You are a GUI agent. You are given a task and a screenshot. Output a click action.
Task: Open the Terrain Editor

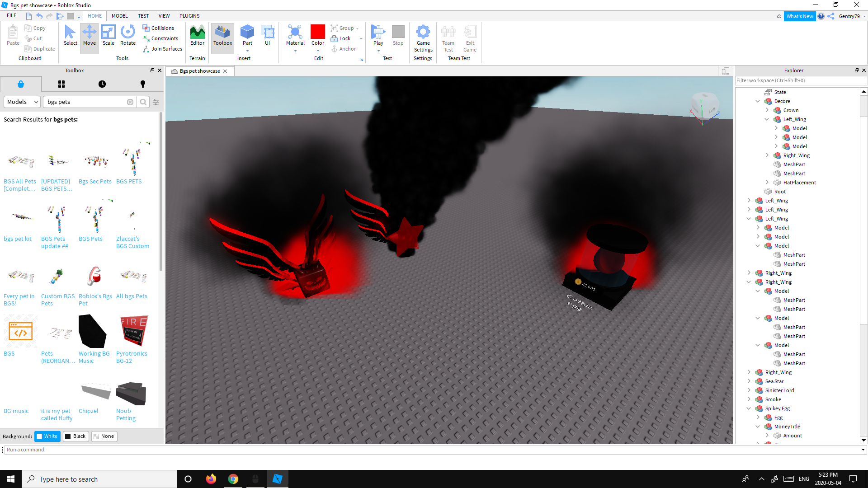pyautogui.click(x=197, y=35)
